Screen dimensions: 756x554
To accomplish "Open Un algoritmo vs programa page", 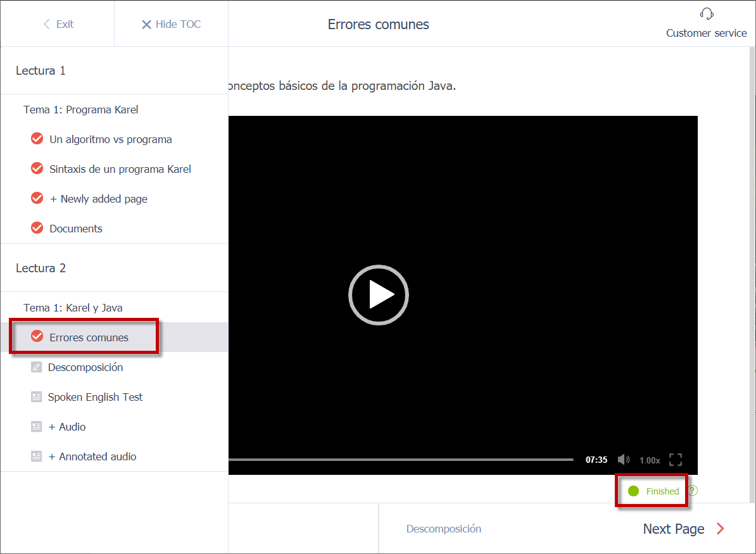I will 110,139.
